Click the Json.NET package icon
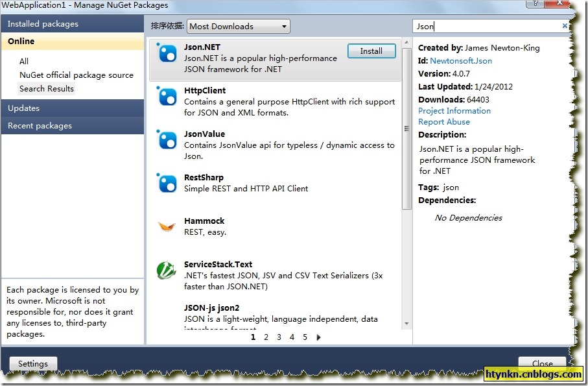This screenshot has height=386, width=588. tap(167, 53)
